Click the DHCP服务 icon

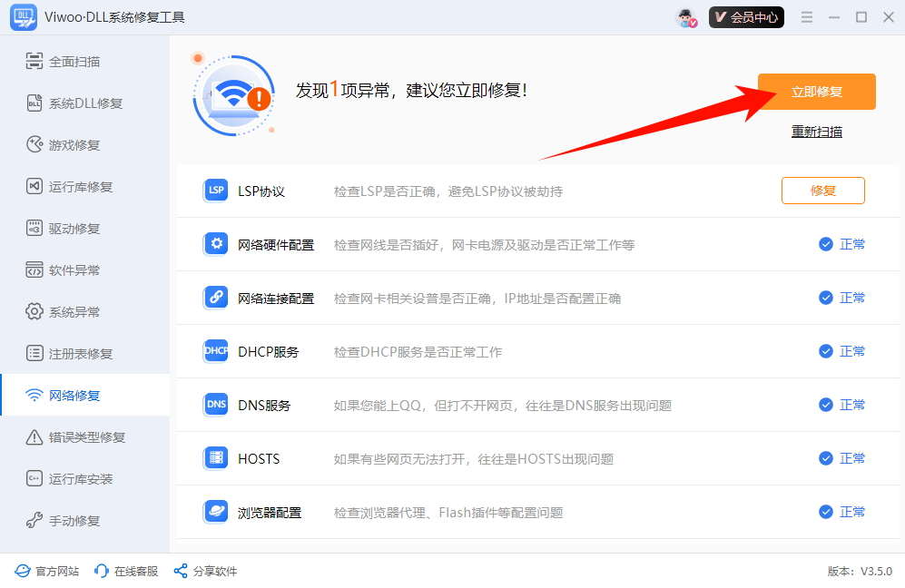click(216, 351)
